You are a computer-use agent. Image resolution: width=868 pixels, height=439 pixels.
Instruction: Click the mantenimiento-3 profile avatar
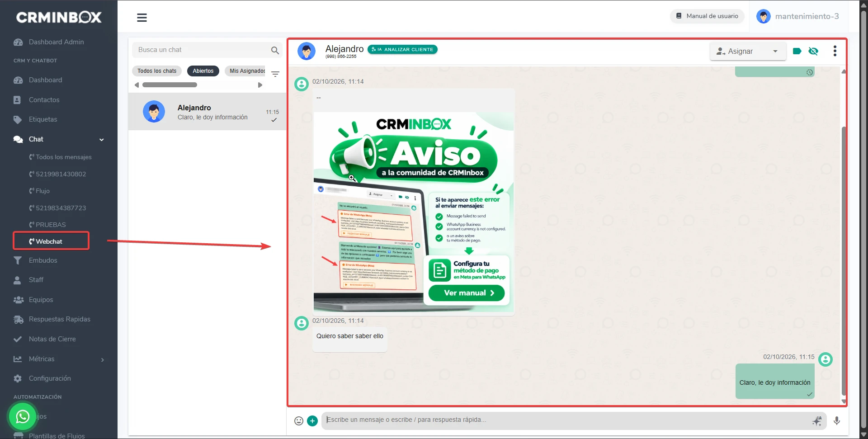764,16
